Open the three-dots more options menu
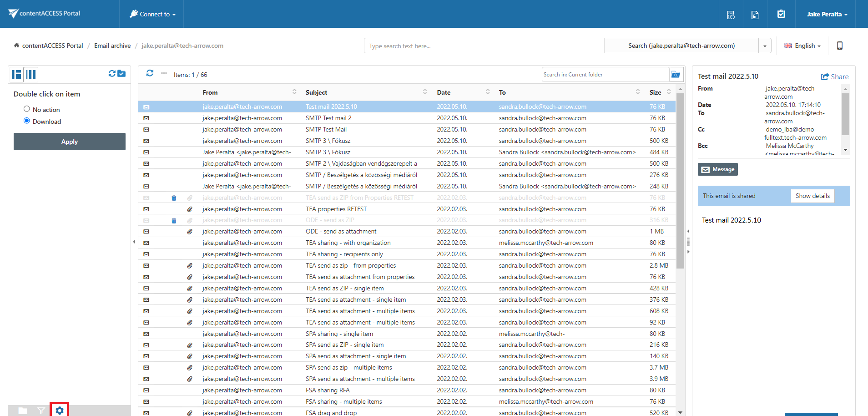Image resolution: width=868 pixels, height=416 pixels. [x=164, y=73]
